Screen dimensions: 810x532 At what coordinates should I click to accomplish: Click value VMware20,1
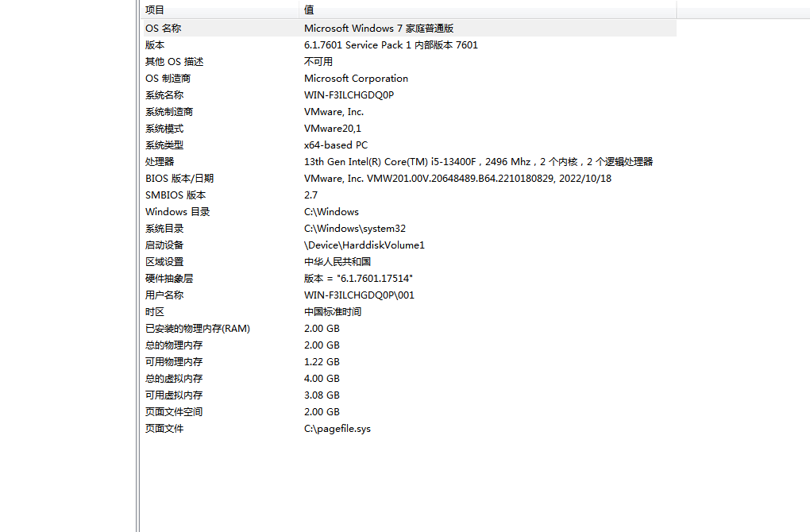(x=333, y=128)
